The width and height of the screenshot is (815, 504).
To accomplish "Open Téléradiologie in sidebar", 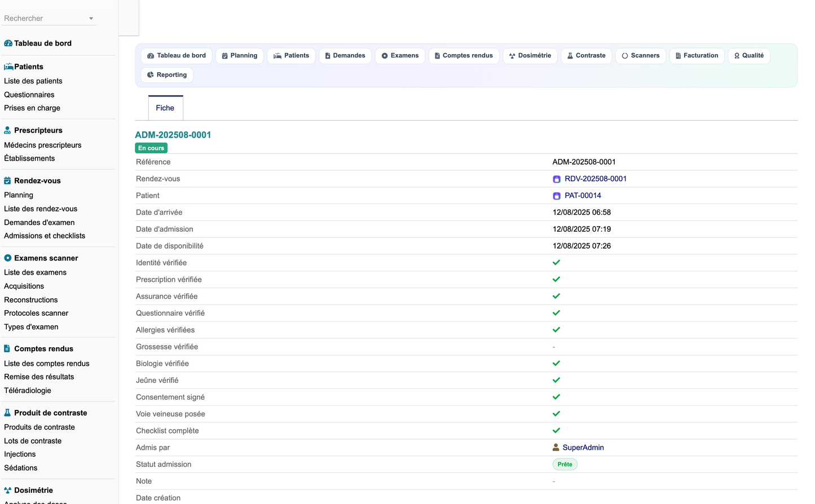I will (x=28, y=391).
